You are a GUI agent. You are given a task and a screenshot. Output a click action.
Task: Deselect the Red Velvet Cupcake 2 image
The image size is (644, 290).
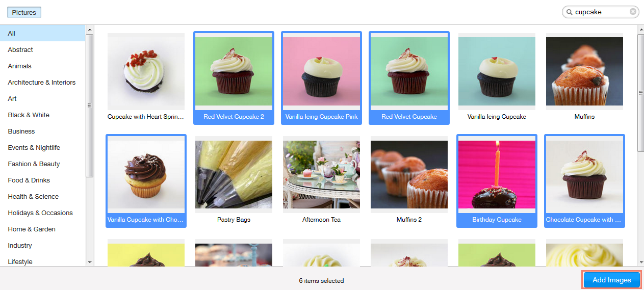point(234,77)
